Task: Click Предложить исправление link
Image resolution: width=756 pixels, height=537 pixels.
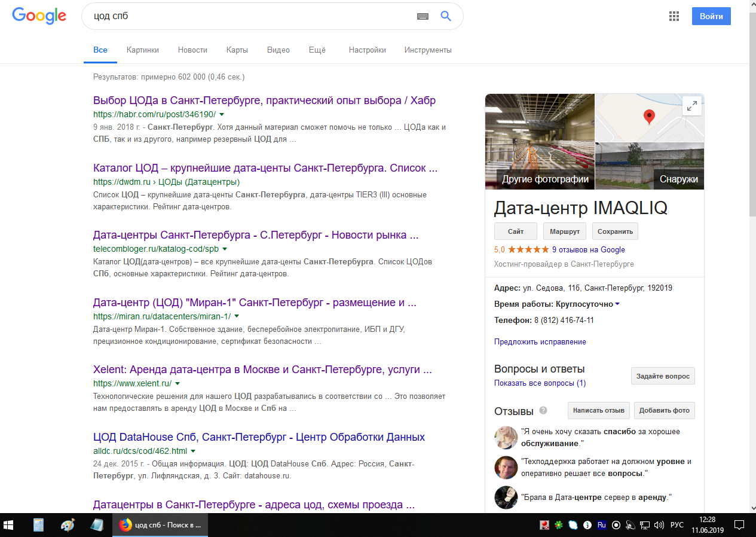Action: click(540, 342)
